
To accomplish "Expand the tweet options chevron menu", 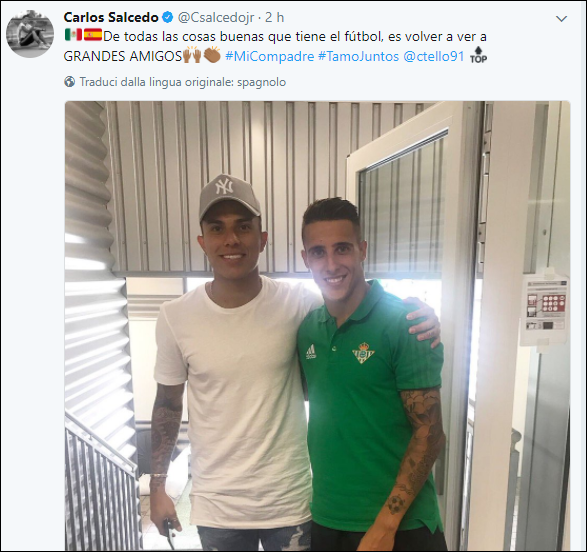I will tap(562, 19).
